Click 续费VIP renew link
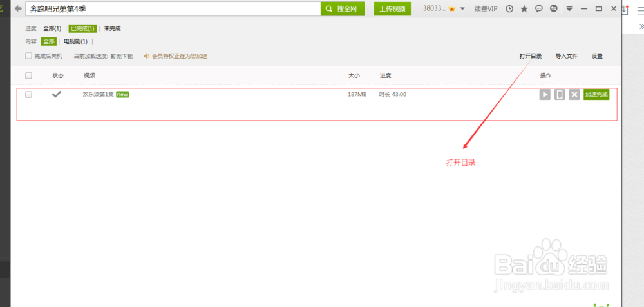The image size is (644, 307). click(x=486, y=8)
